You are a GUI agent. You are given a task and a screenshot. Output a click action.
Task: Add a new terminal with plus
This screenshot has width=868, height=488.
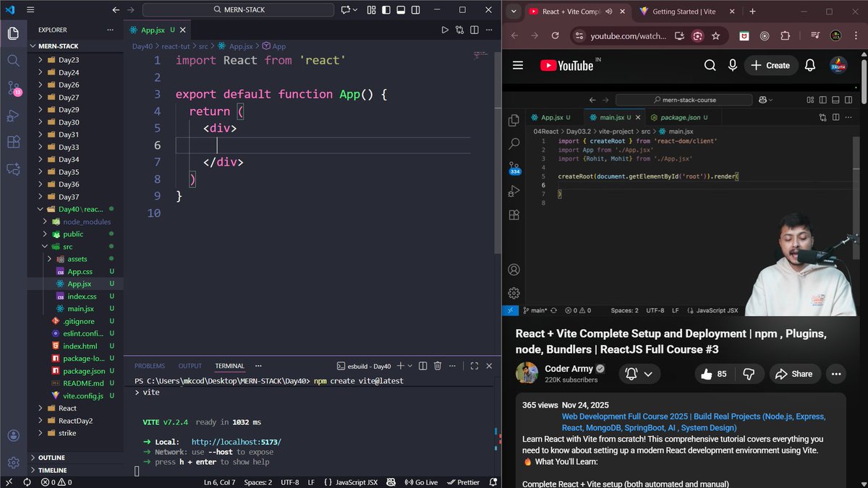pyautogui.click(x=400, y=366)
